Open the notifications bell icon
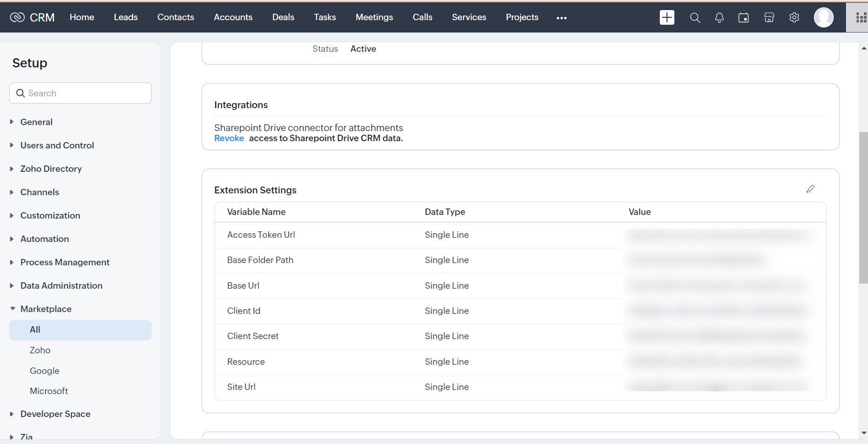Screen dimensions: 868x444 pyautogui.click(x=720, y=17)
